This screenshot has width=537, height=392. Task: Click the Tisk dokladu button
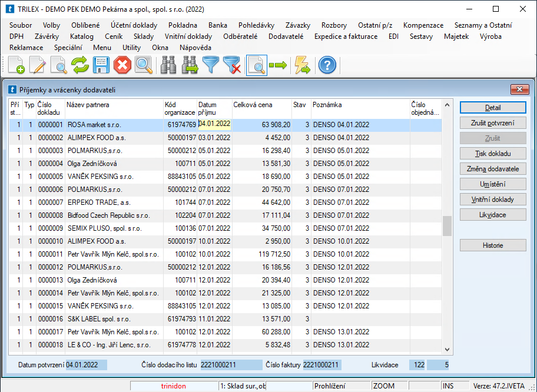493,154
